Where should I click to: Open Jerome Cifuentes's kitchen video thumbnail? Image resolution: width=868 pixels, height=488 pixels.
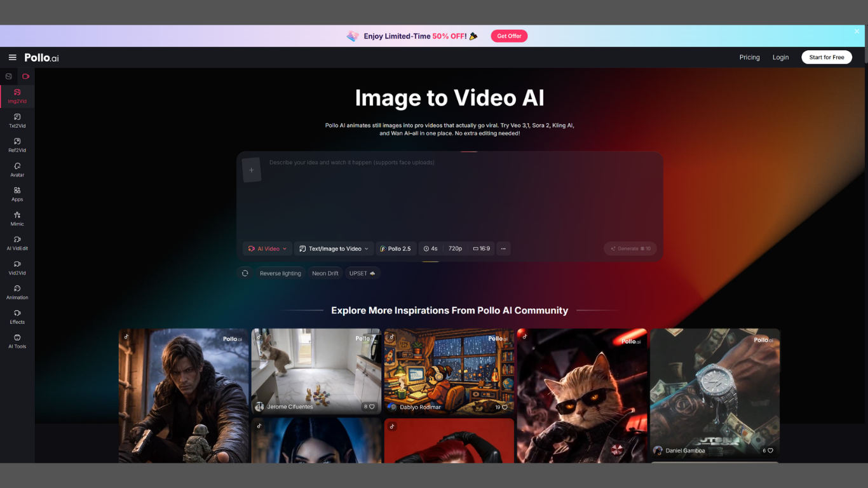[x=316, y=371]
